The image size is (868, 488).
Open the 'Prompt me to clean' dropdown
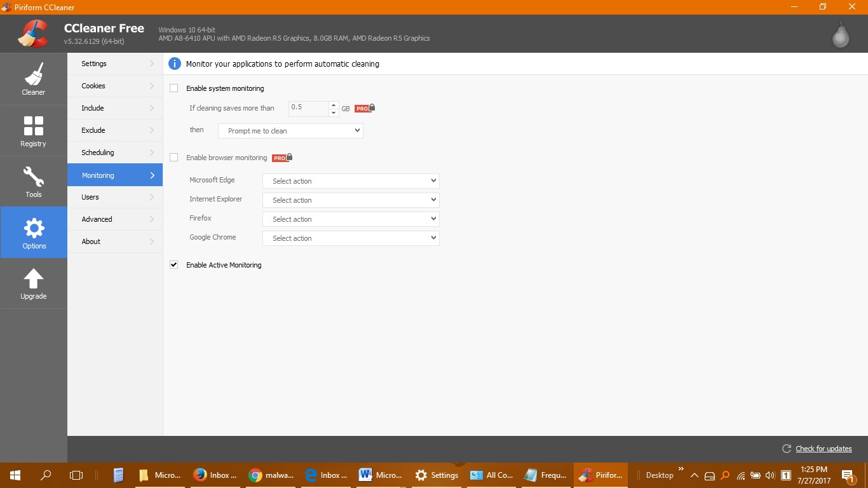[x=290, y=131]
